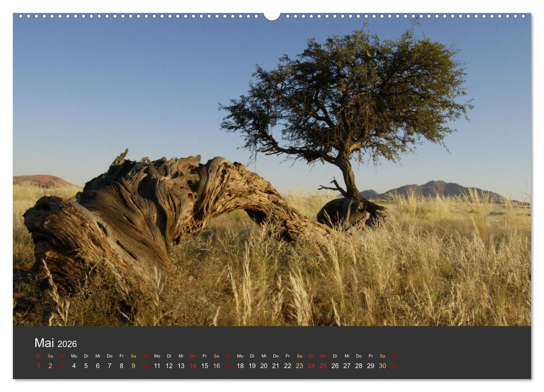Click Saturday date 30
544x392 pixels.
click(382, 366)
